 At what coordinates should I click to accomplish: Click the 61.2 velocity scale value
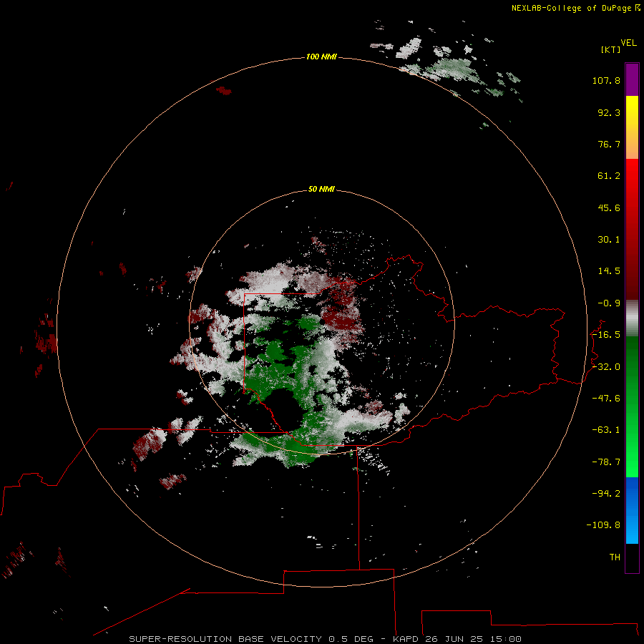click(x=609, y=176)
